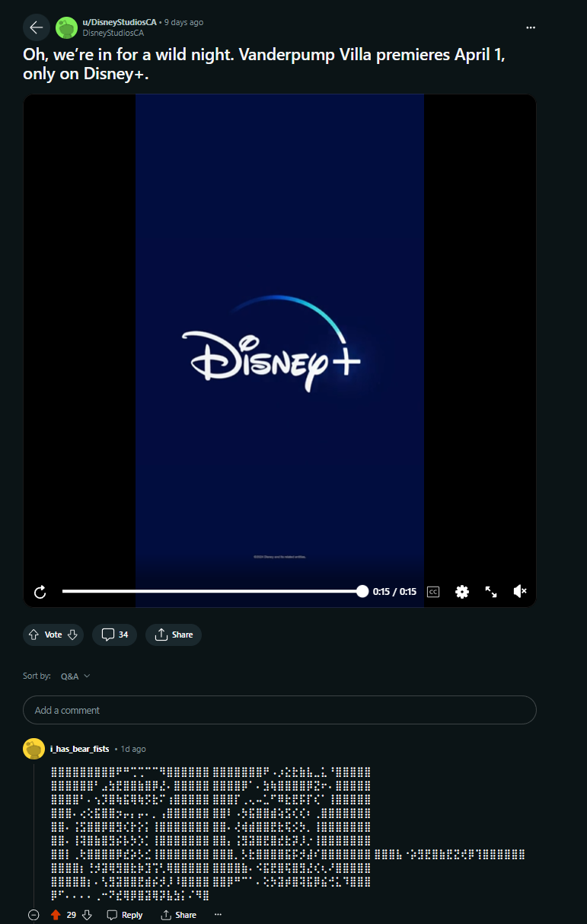Upvote the Vanderpump Villa post
The image size is (587, 924).
pyautogui.click(x=33, y=635)
